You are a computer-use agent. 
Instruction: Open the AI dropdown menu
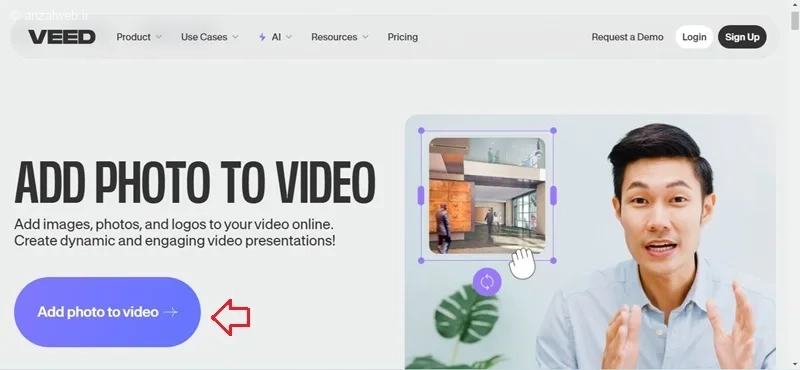pyautogui.click(x=276, y=37)
